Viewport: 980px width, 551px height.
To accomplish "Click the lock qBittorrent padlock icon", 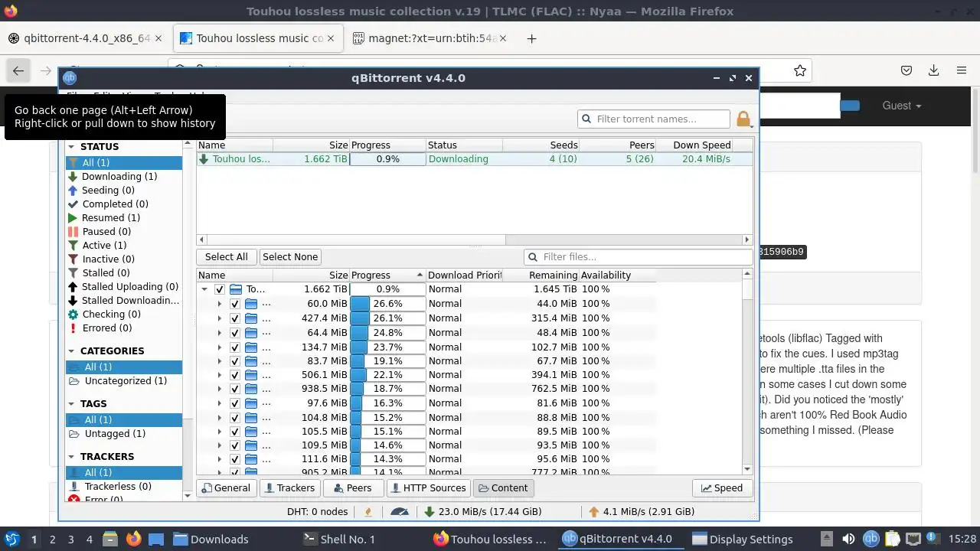I will [743, 119].
